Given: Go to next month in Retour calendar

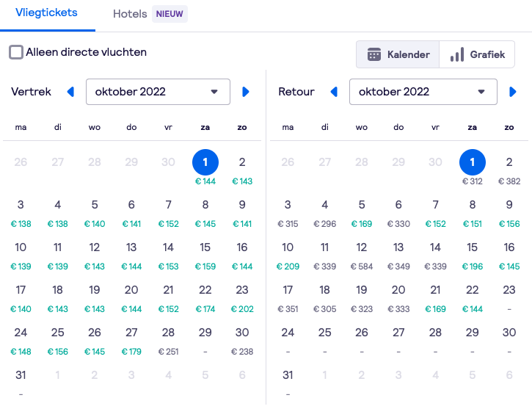Looking at the screenshot, I should tap(512, 92).
